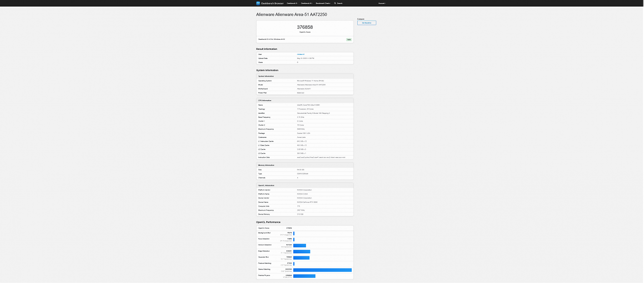Click the Face Detection row label

(263, 239)
